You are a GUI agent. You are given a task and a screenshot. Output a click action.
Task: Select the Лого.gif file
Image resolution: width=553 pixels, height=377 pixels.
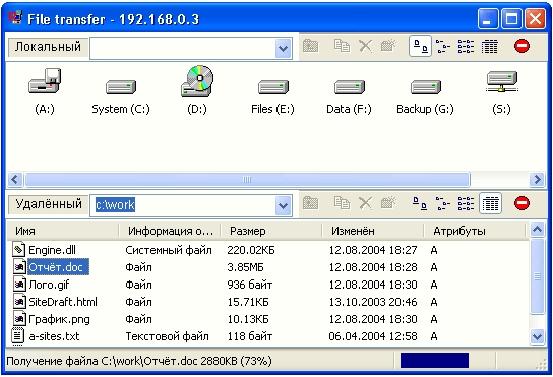(49, 285)
